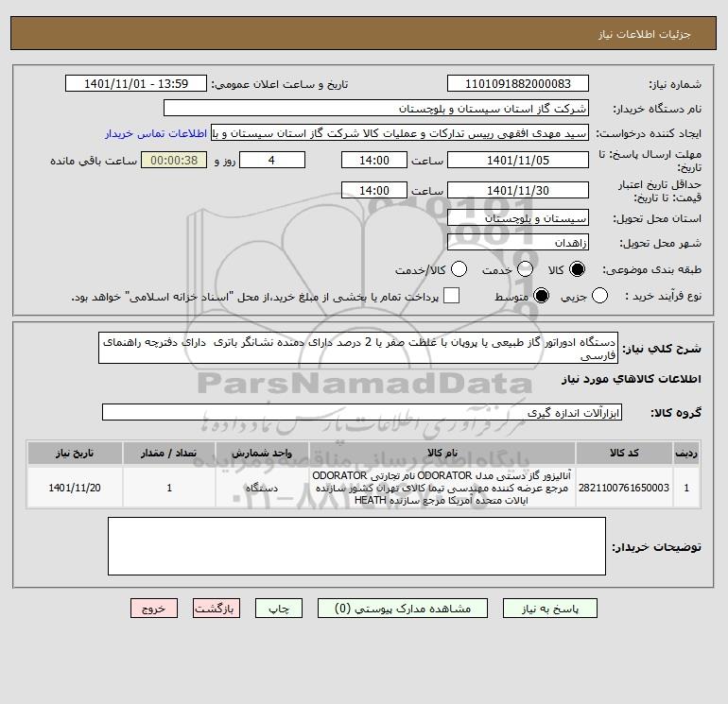Click the نوع فرآیند خرید label
Viewport: 728px width, 704px height.
pyautogui.click(x=663, y=296)
